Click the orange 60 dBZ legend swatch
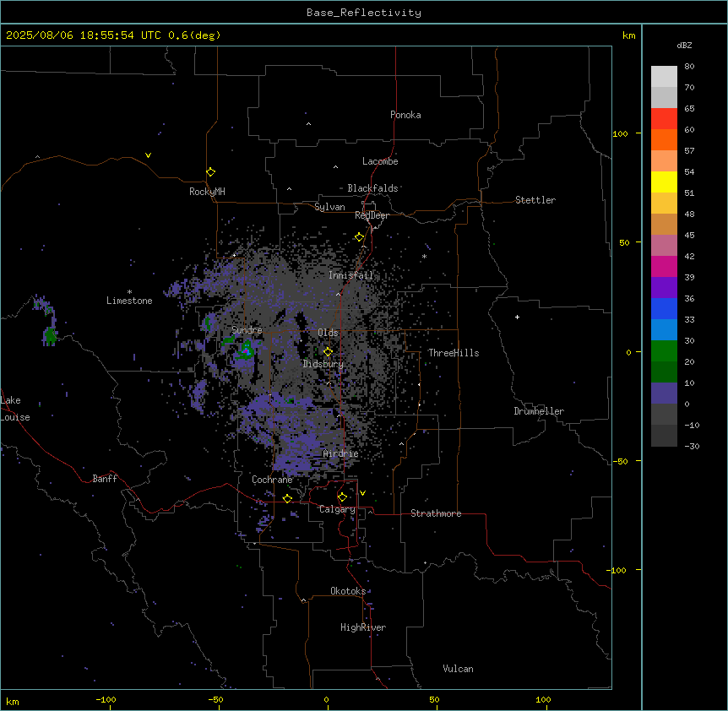This screenshot has height=711, width=728. 664,139
